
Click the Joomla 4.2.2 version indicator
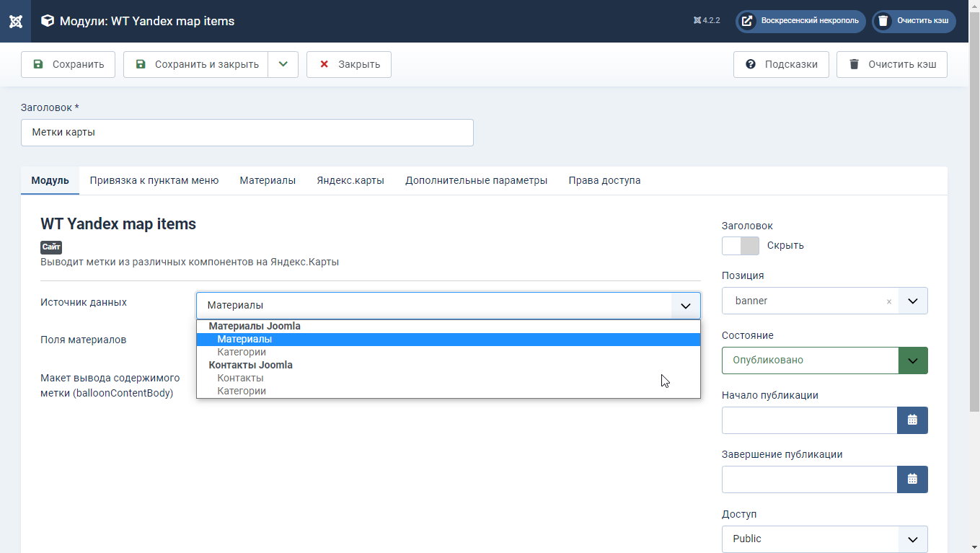tap(707, 21)
